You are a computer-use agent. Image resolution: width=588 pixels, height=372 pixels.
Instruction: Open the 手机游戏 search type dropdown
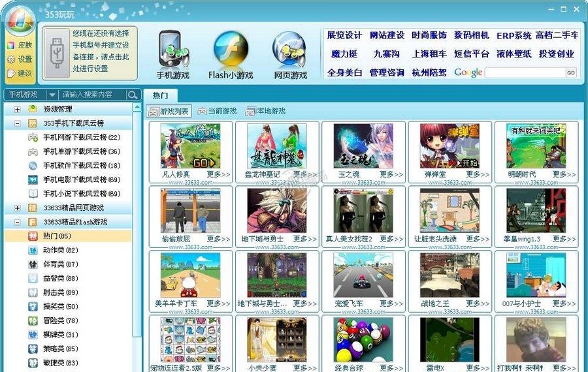tap(52, 95)
